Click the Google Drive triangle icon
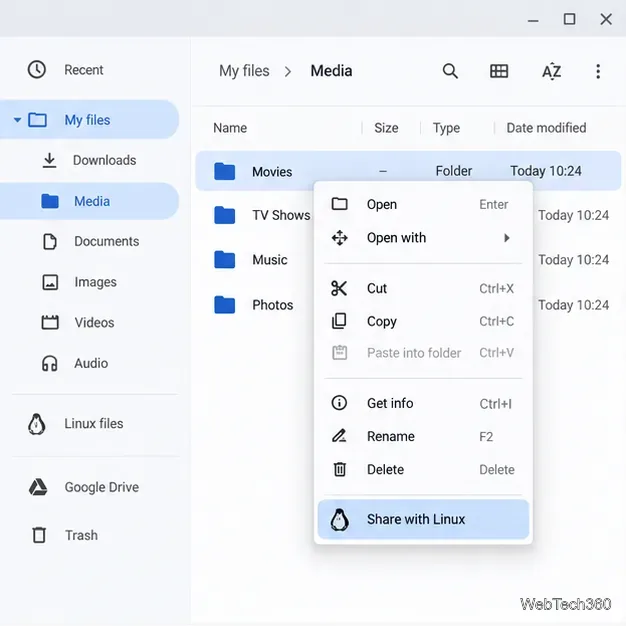This screenshot has width=626, height=626. tap(38, 487)
